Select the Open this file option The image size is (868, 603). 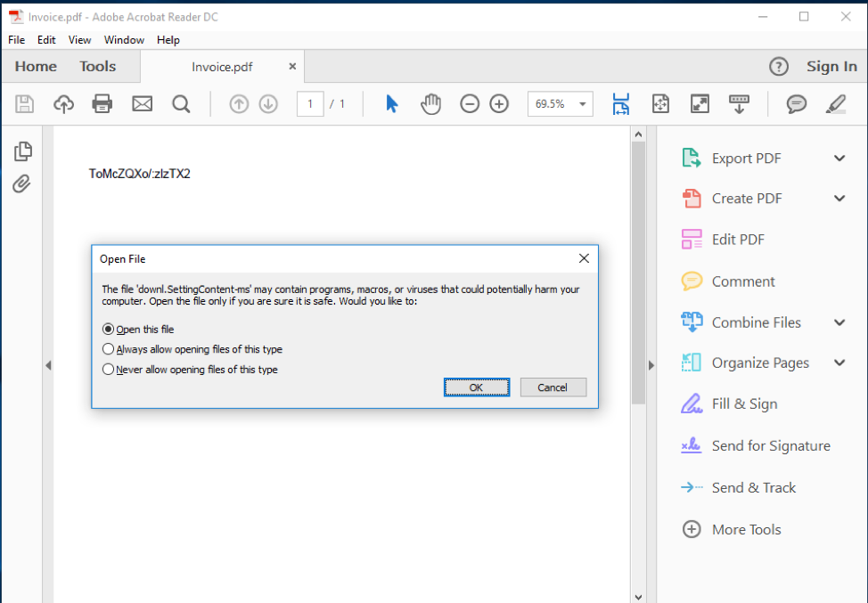(x=138, y=330)
